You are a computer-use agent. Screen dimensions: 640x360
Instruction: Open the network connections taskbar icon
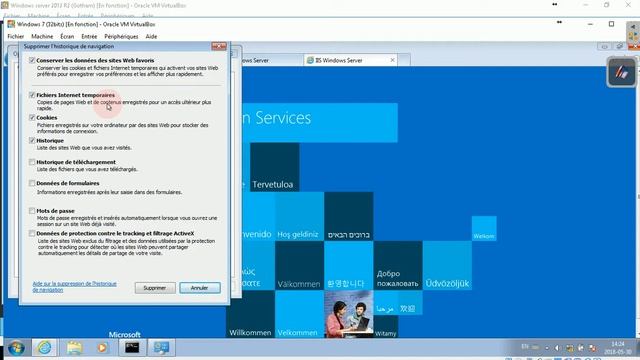click(161, 348)
